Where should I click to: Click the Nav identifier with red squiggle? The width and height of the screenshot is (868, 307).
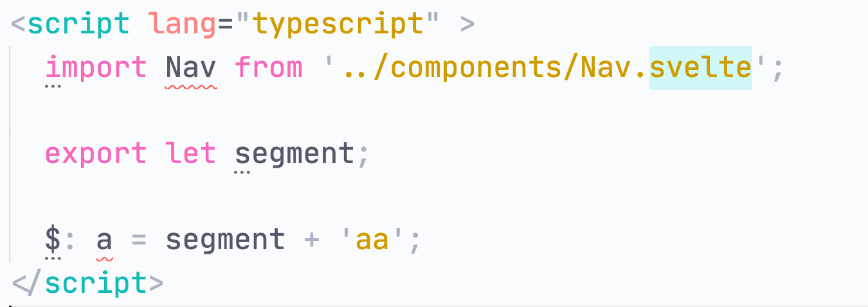pyautogui.click(x=191, y=67)
